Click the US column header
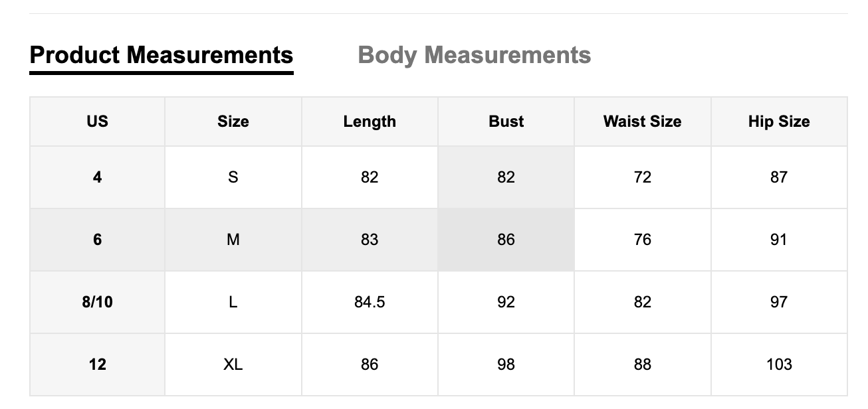 [x=96, y=122]
